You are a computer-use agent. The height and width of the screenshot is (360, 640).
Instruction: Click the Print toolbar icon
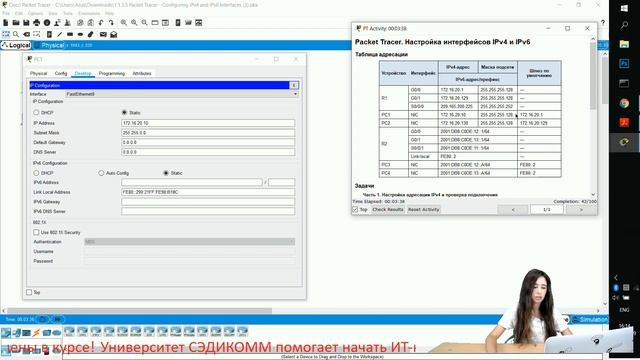pyautogui.click(x=37, y=23)
